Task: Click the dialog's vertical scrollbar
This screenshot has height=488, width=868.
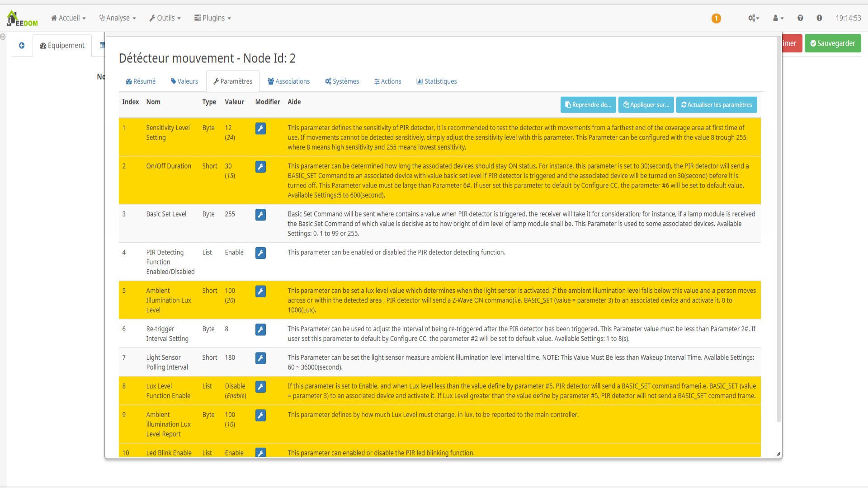Action: (x=778, y=230)
